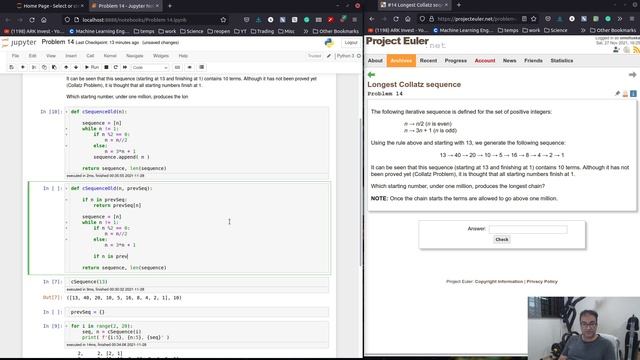
Task: Open the File menu in Jupyter
Action: (x=16, y=56)
